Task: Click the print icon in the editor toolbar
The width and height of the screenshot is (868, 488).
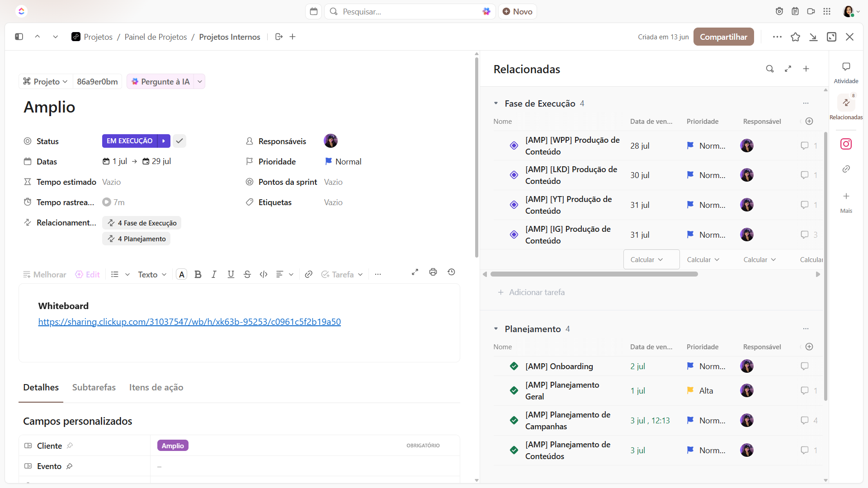Action: tap(433, 272)
